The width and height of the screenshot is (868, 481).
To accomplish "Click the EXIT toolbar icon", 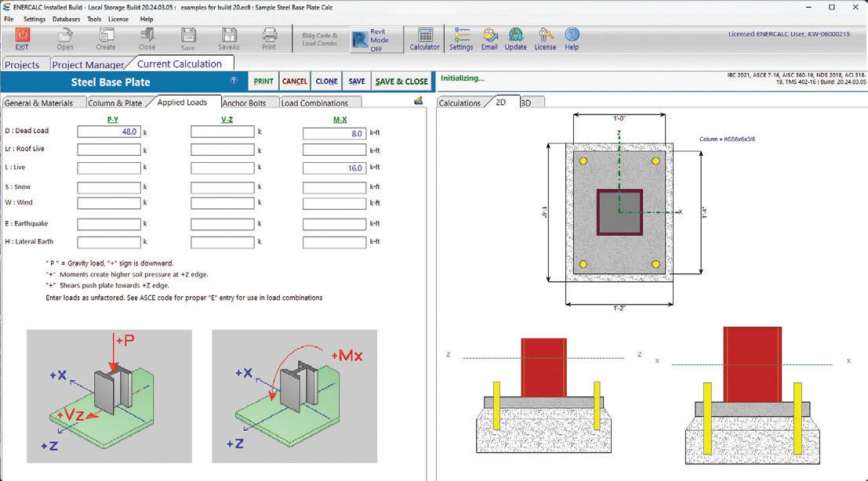I will pos(22,38).
